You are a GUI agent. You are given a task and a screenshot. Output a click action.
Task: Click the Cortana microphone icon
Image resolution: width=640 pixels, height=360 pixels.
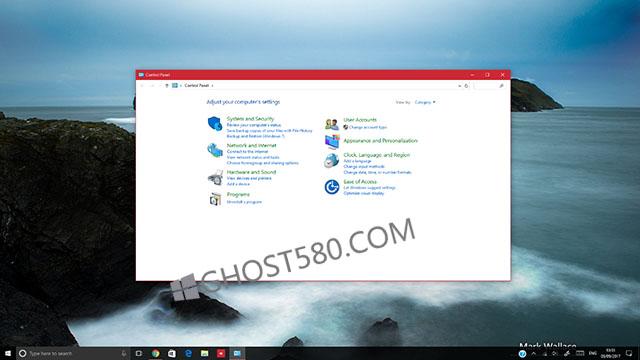[x=124, y=353]
